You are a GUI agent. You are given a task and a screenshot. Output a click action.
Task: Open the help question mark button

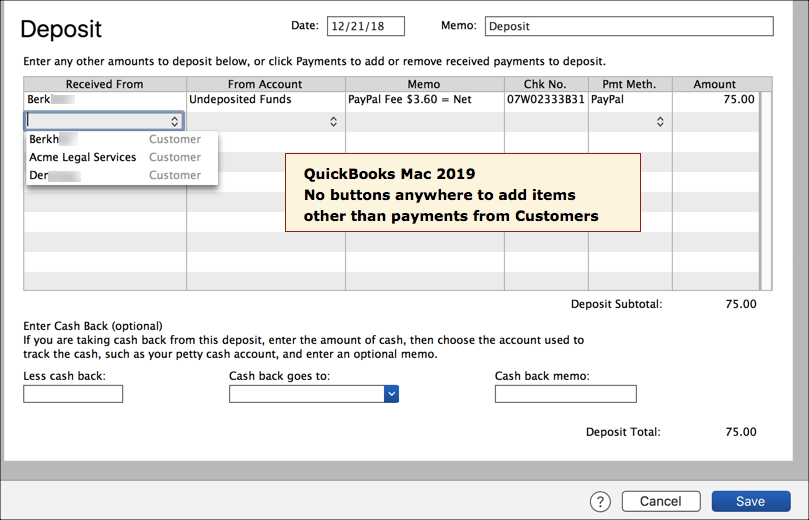[600, 501]
